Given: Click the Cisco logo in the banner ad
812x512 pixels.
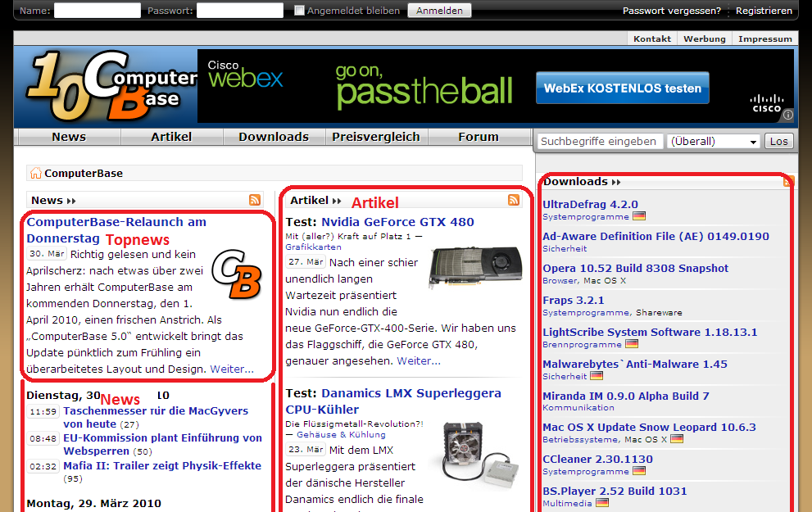Looking at the screenshot, I should coord(767,103).
